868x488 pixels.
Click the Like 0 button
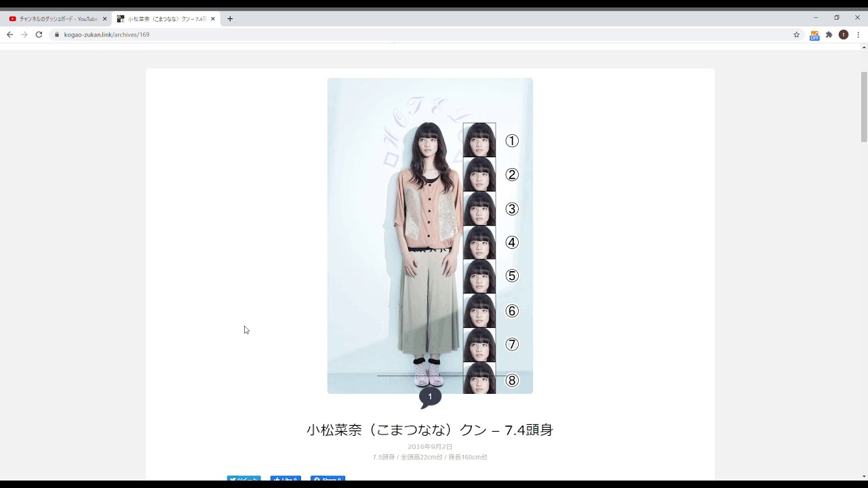tap(285, 479)
